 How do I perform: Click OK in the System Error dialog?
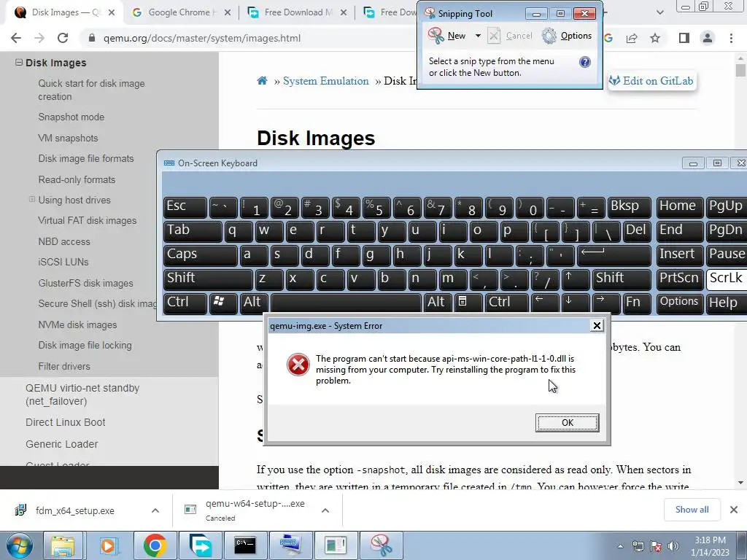click(x=567, y=422)
